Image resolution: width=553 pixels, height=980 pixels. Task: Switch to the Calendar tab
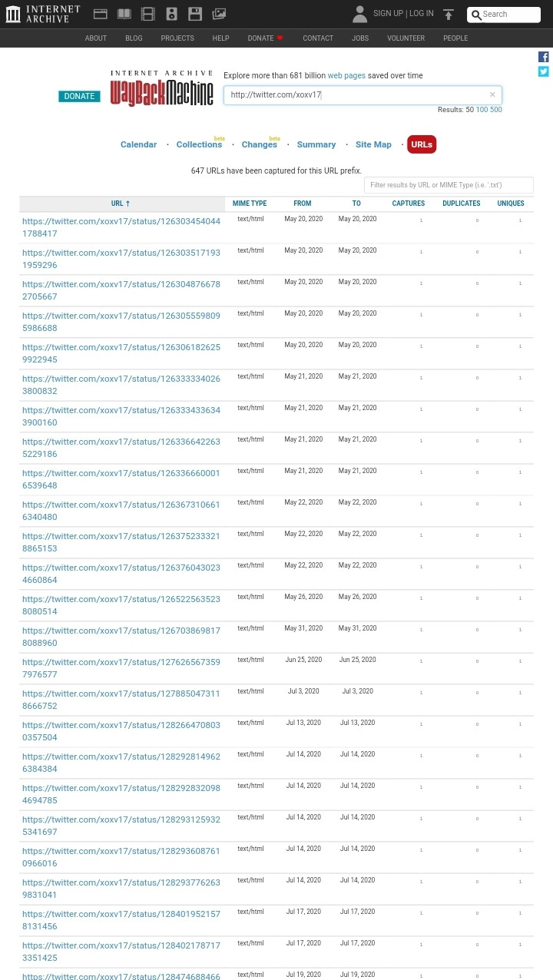[138, 144]
